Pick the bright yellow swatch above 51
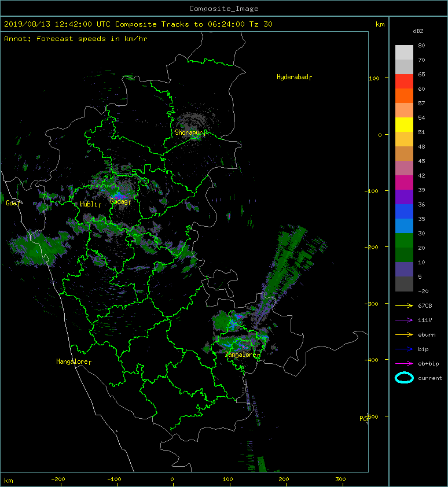Screen dimensions: 448x487 pyautogui.click(x=404, y=124)
